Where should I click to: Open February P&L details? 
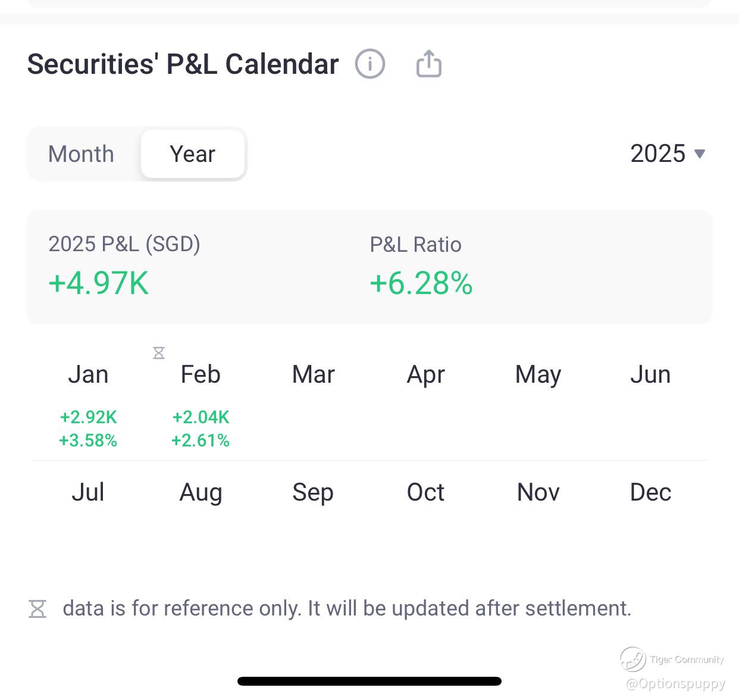click(201, 405)
